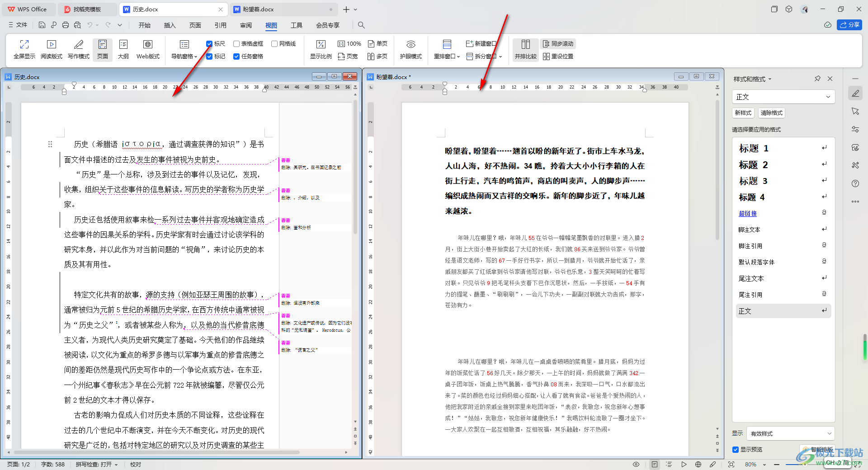Click the print preview icon
This screenshot has width=868, height=470.
(x=77, y=25)
